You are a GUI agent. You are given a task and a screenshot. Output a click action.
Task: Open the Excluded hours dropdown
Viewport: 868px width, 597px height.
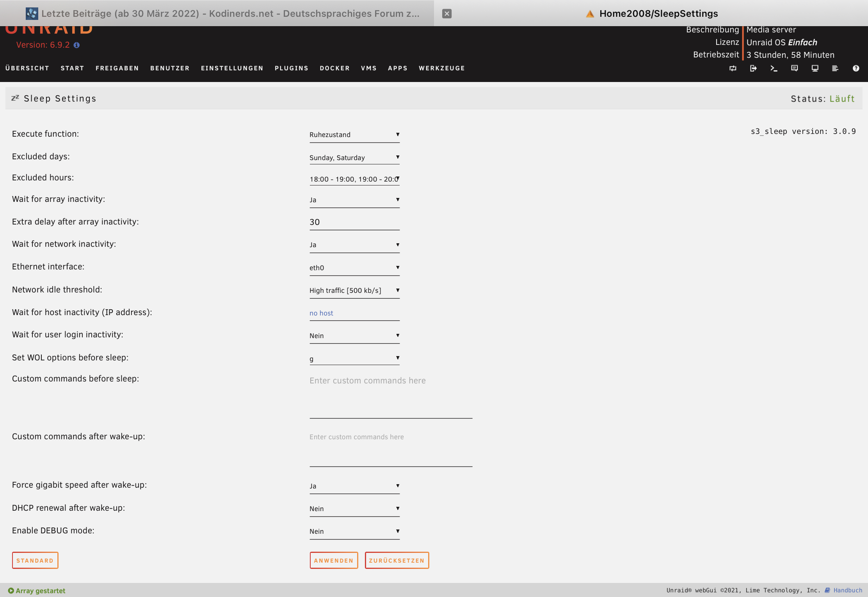pyautogui.click(x=354, y=179)
